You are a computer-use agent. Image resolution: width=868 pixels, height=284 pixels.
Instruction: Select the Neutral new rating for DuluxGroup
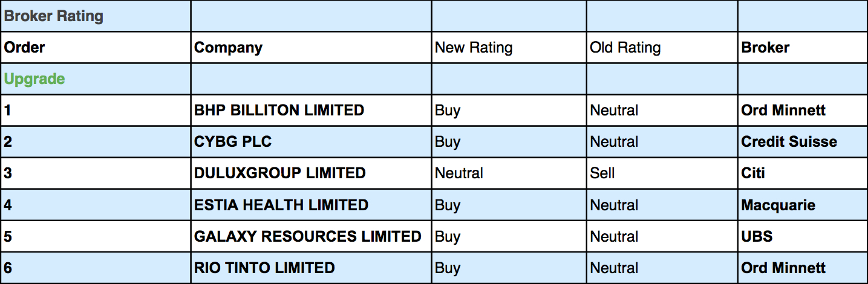(458, 173)
